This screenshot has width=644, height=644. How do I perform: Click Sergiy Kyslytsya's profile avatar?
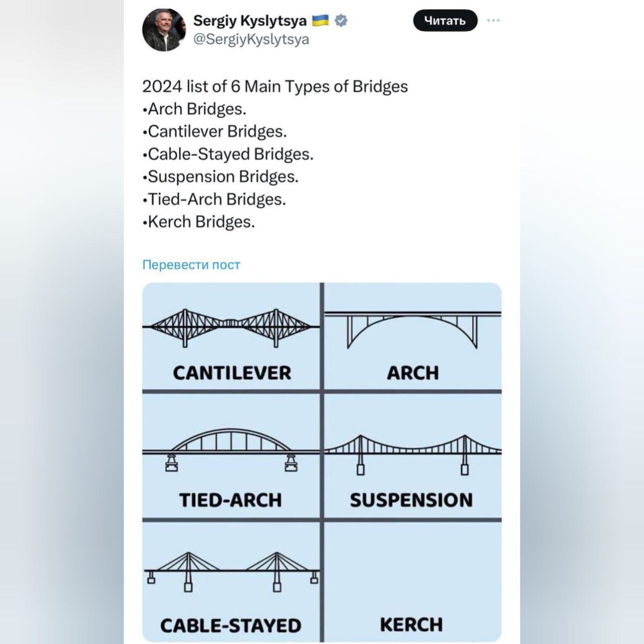163,30
